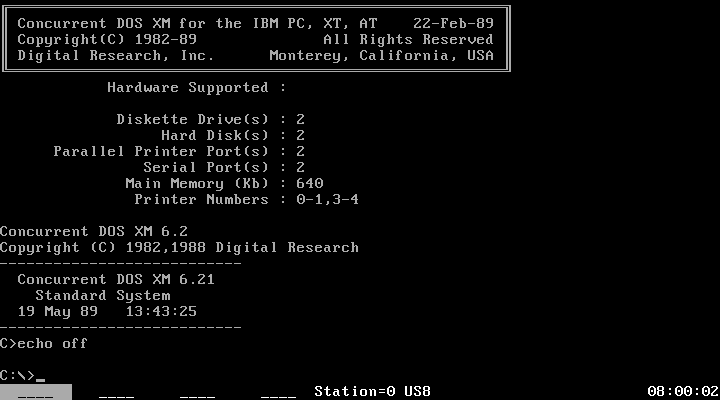Click 'All Rights Reserved' text
The image size is (720, 400).
[408, 39]
